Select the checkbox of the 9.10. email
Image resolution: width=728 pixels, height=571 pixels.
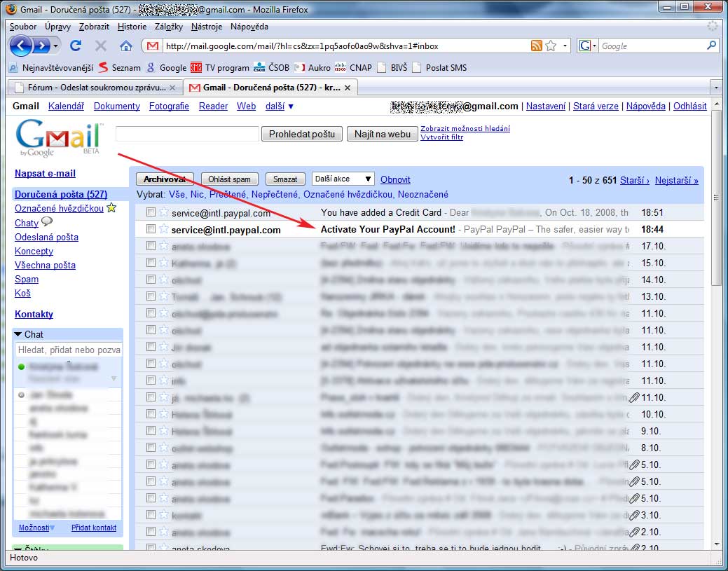pos(151,430)
